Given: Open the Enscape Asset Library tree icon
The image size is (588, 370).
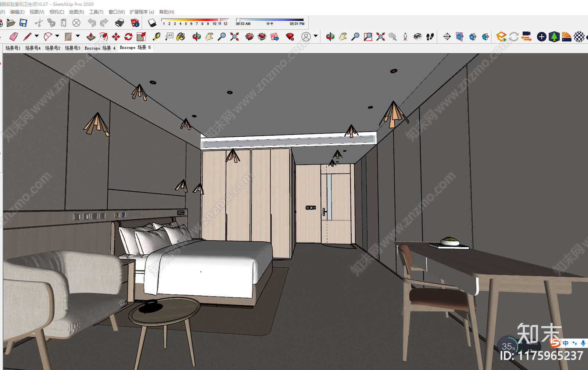Looking at the screenshot, I should tap(554, 36).
